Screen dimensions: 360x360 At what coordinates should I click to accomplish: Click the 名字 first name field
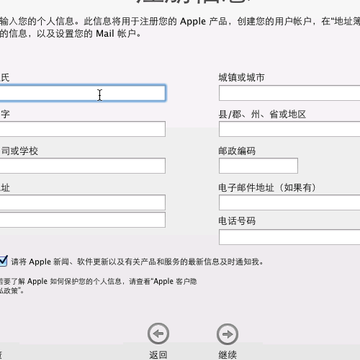(82, 129)
